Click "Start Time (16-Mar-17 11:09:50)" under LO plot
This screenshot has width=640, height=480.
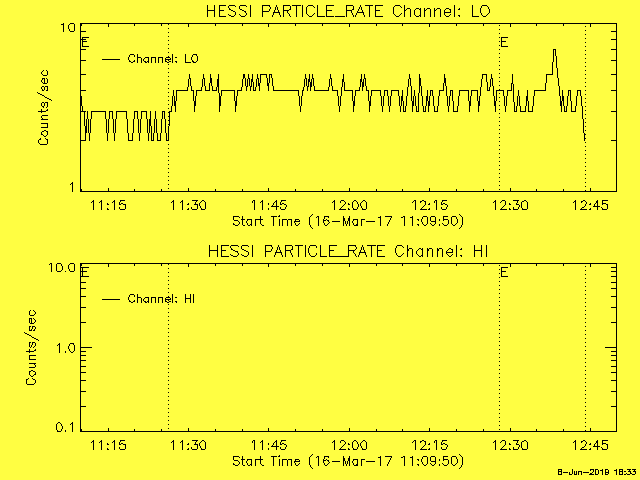[x=348, y=222]
